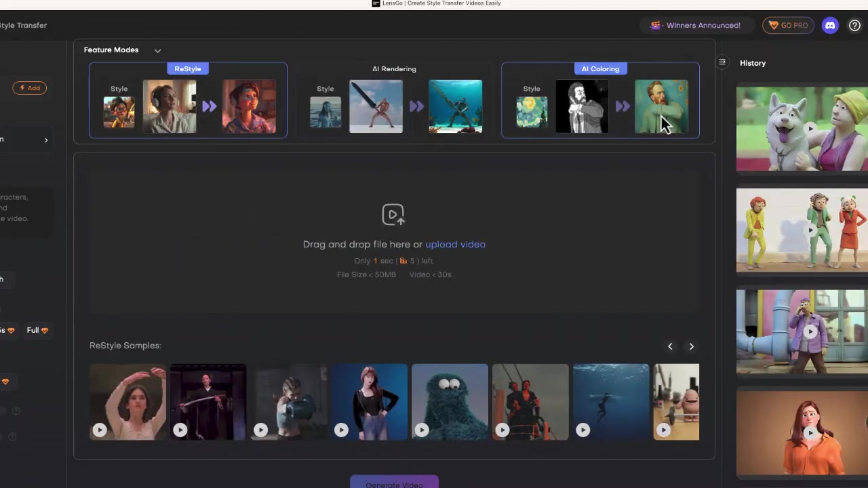Select the AI Rendering feature mode
The width and height of the screenshot is (868, 488).
[394, 100]
